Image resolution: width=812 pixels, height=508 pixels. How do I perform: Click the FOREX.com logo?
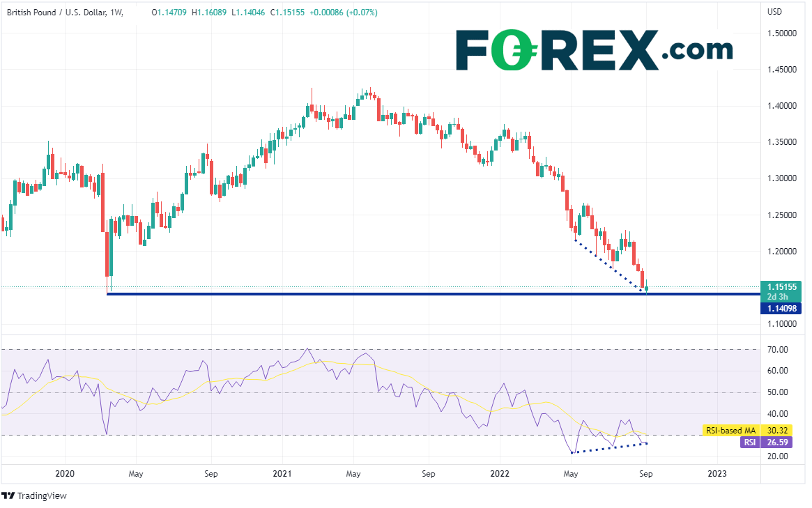pos(594,49)
